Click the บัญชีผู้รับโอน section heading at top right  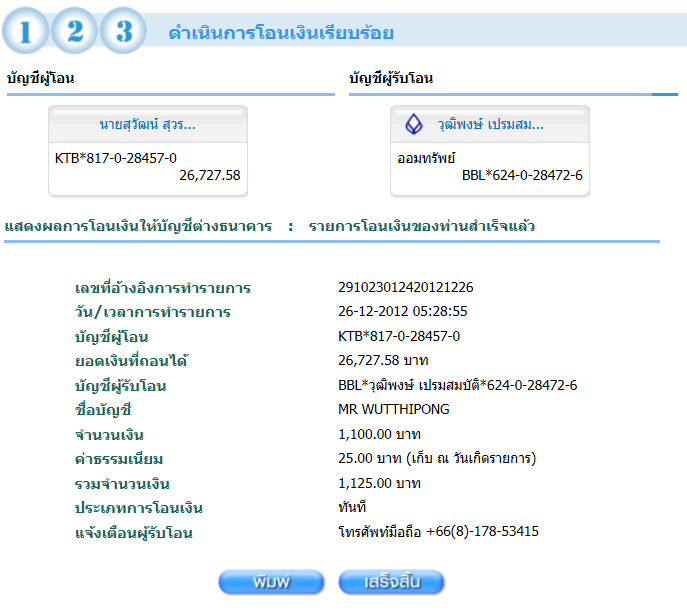point(391,78)
